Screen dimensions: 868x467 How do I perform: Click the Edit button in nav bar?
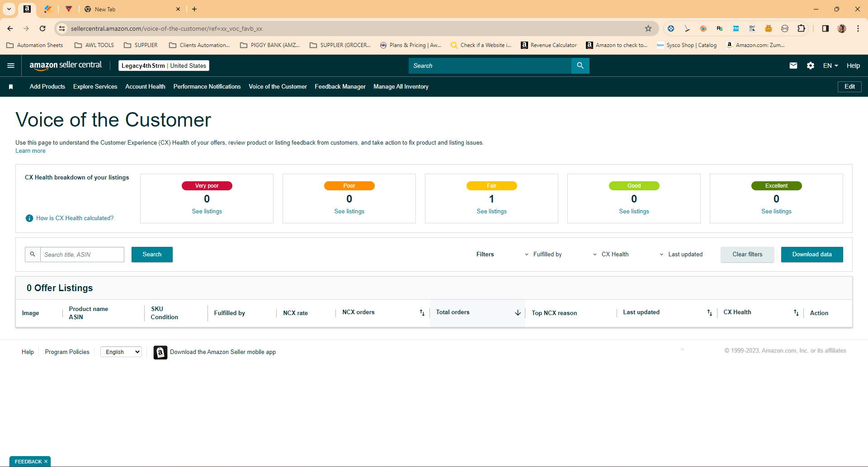(850, 87)
